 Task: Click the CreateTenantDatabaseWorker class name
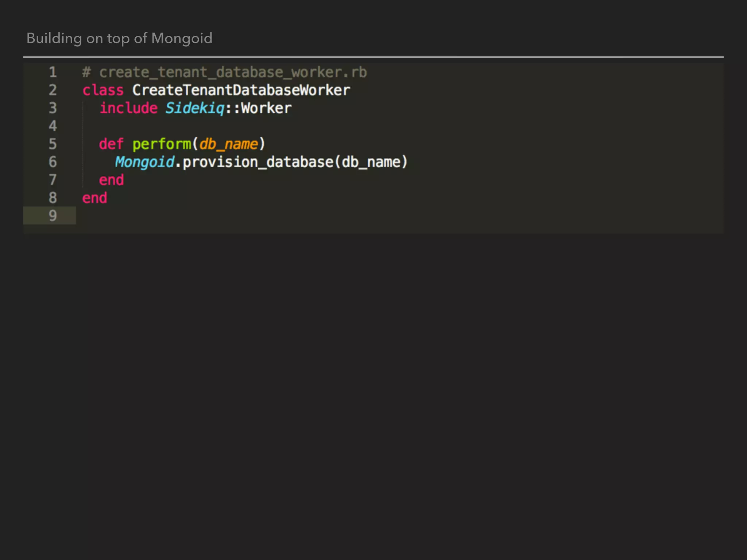[241, 90]
